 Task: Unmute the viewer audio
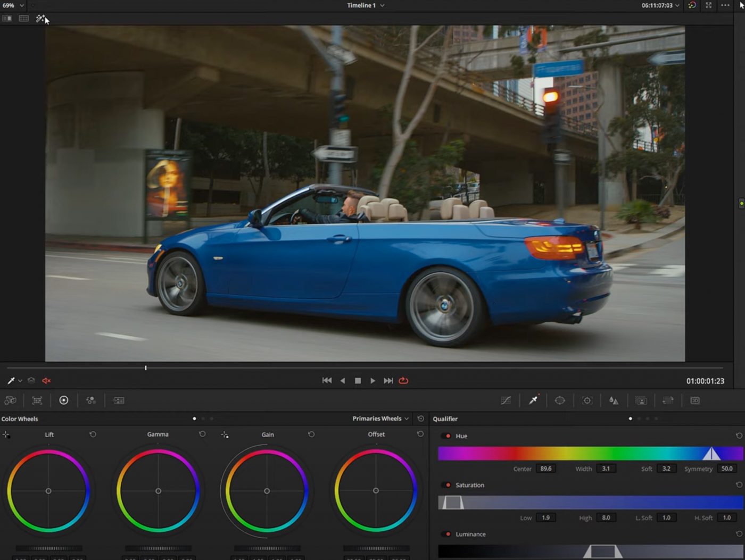(x=46, y=381)
